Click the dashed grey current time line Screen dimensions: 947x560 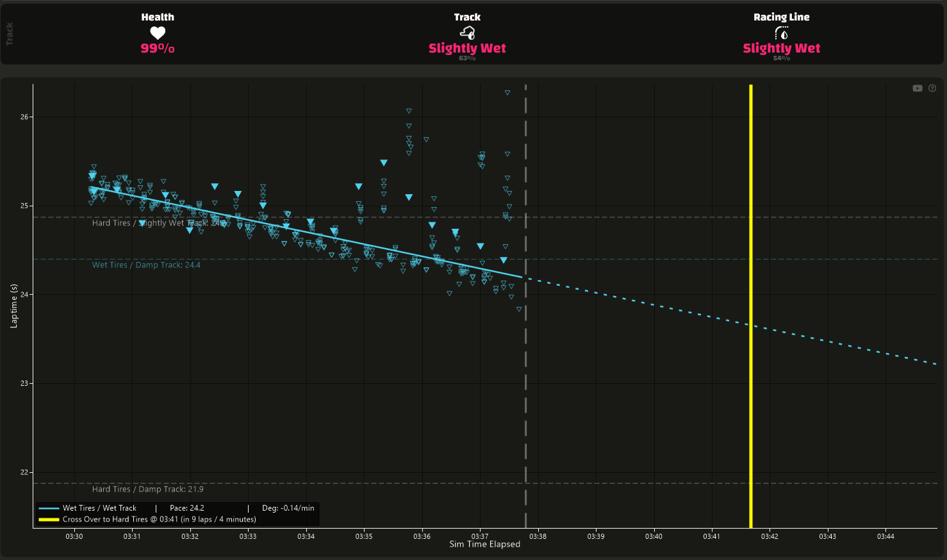click(525, 306)
